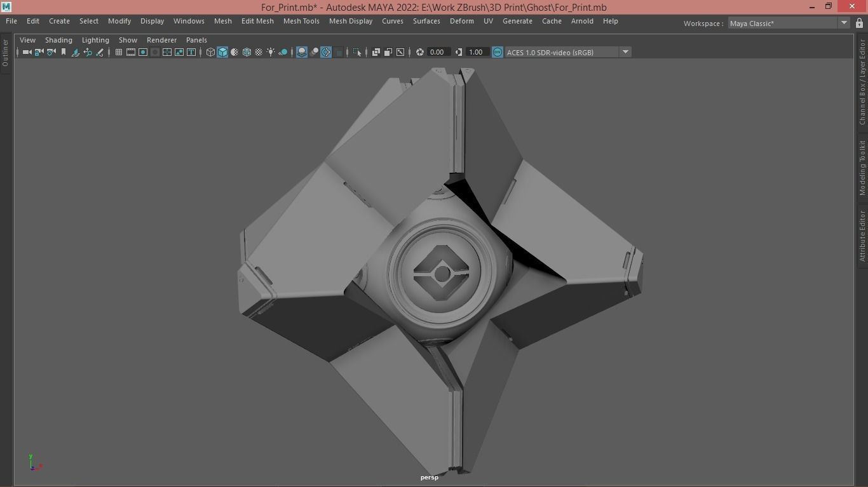Screen dimensions: 868x487
Task: Click the depth of field icon
Action: pos(338,52)
